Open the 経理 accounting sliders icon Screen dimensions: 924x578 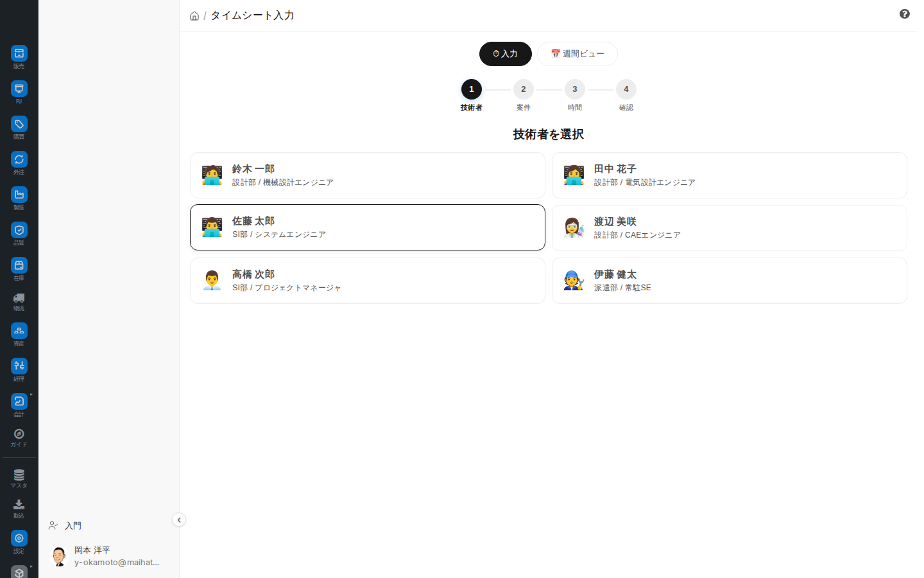click(x=19, y=366)
